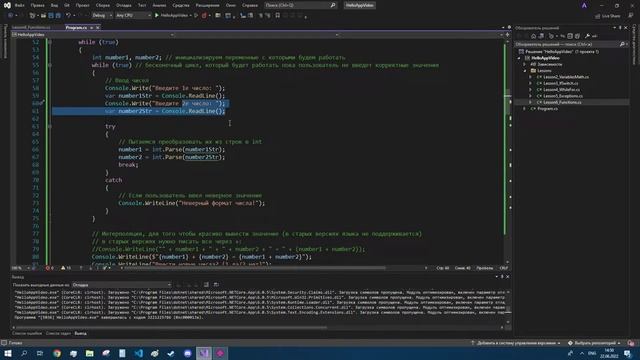Click Solution Explorer home icon
This screenshot has height=360, width=640.
pyautogui.click(x=533, y=36)
